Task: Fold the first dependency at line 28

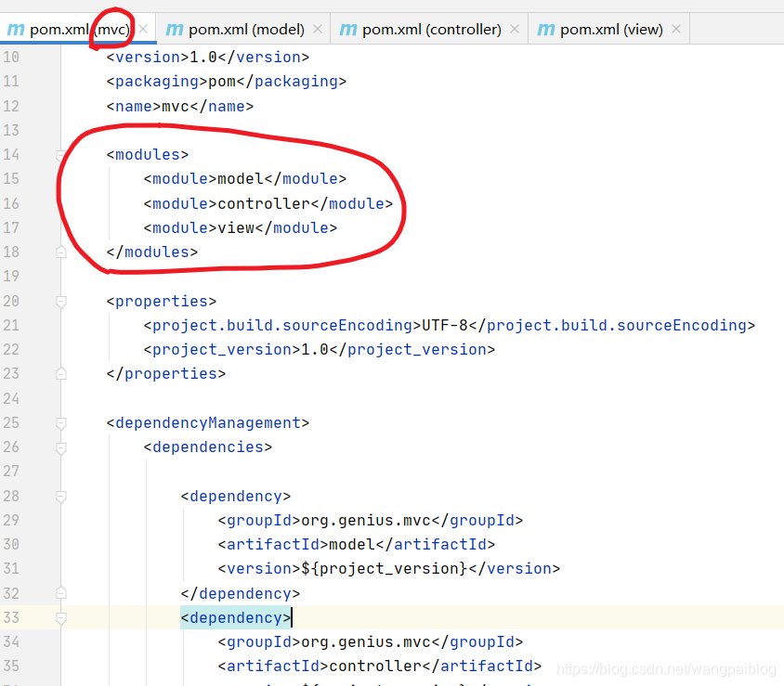Action: (61, 497)
